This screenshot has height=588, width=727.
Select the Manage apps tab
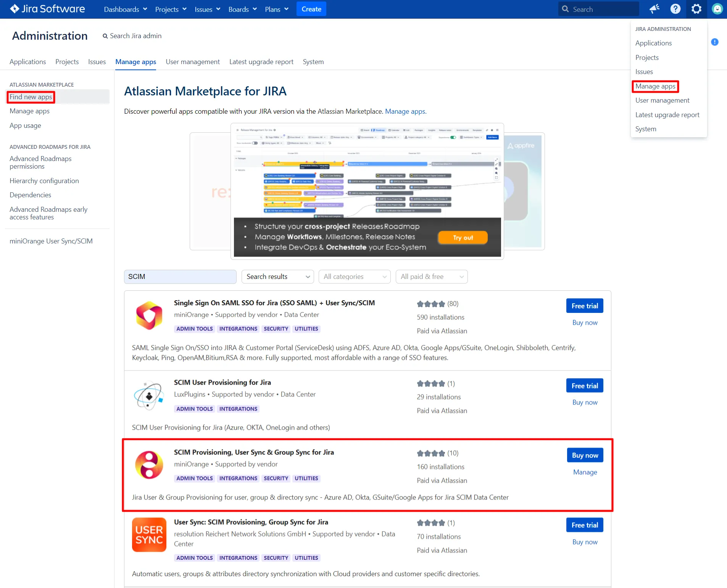pyautogui.click(x=136, y=62)
